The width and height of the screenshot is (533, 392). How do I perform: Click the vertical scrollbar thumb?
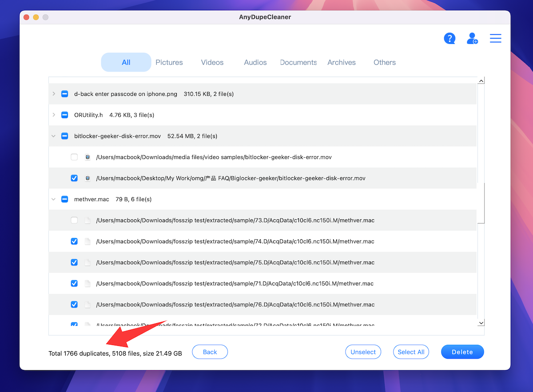(481, 202)
